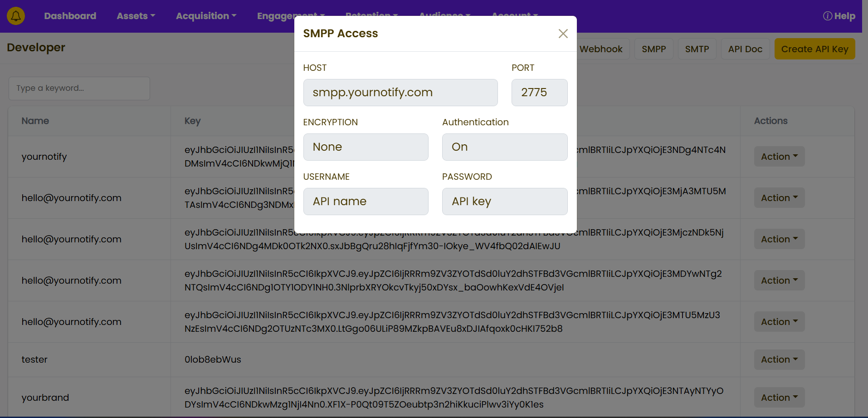868x418 pixels.
Task: Click the USERNAME field in the dialog
Action: pos(366,202)
